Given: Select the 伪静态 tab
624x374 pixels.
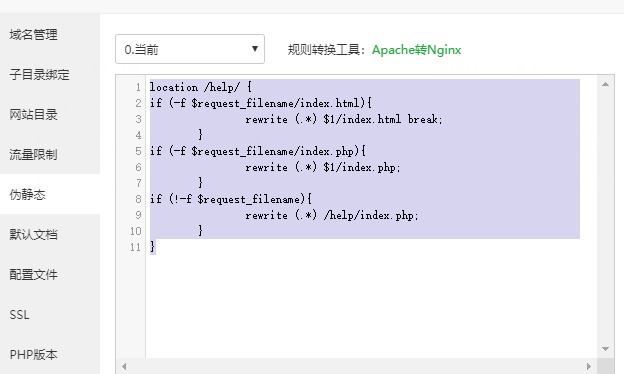Looking at the screenshot, I should (27, 195).
